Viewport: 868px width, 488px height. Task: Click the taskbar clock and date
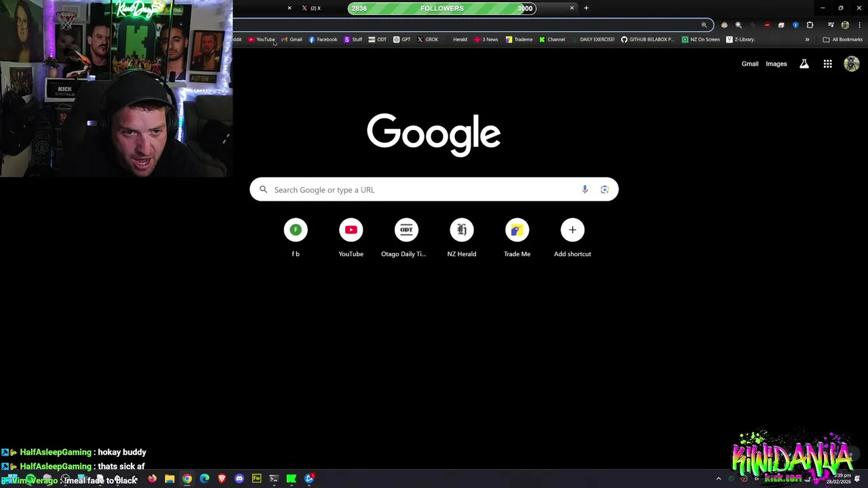(x=840, y=479)
